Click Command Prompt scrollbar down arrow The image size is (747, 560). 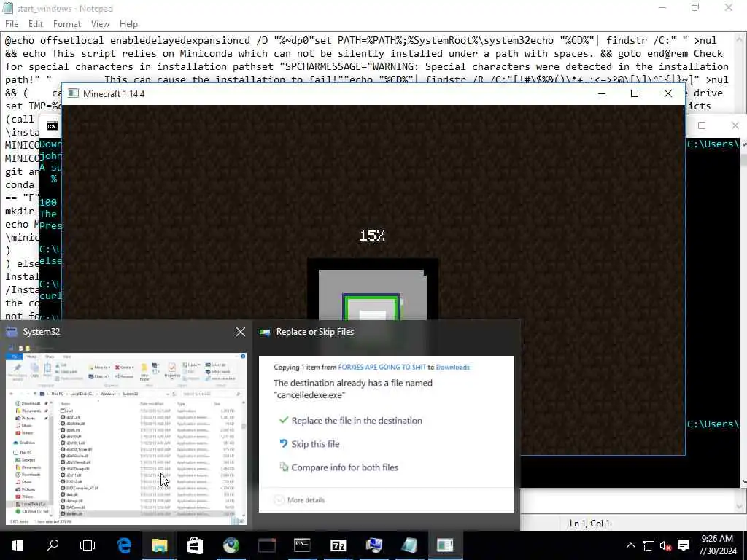743,483
